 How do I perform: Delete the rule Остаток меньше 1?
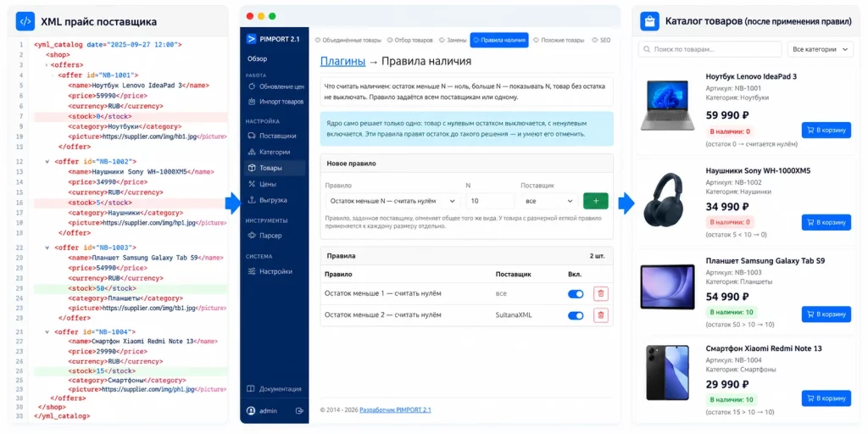click(601, 293)
